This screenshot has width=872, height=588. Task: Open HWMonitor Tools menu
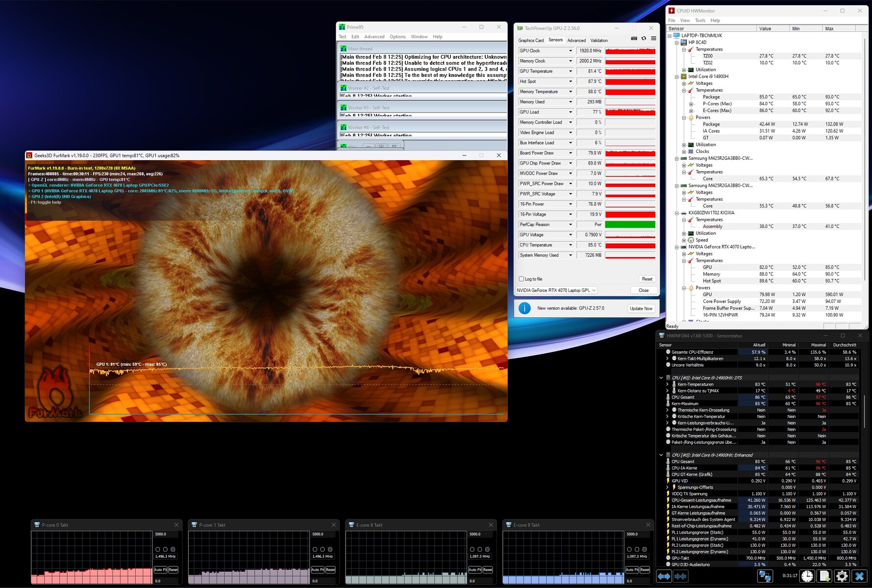coord(700,21)
